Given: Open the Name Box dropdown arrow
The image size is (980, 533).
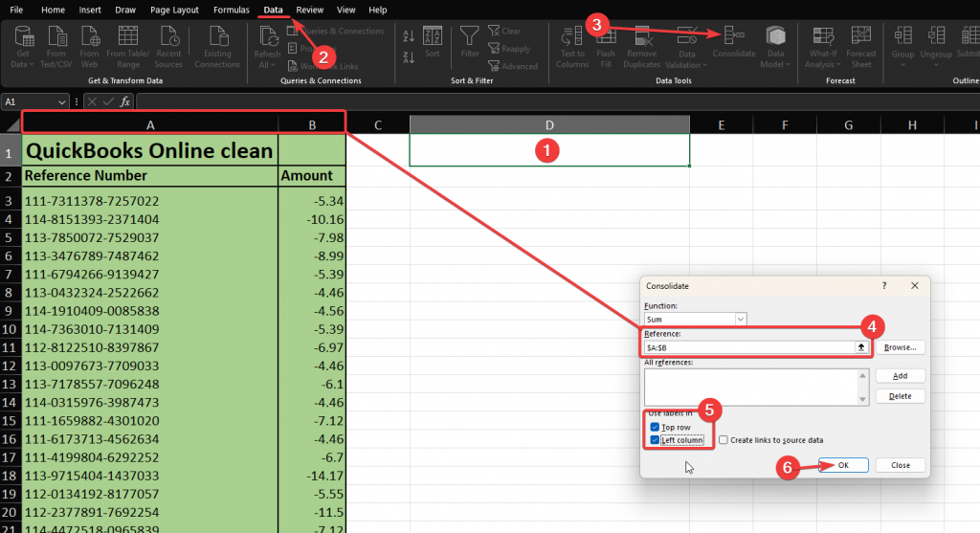Looking at the screenshot, I should 62,100.
